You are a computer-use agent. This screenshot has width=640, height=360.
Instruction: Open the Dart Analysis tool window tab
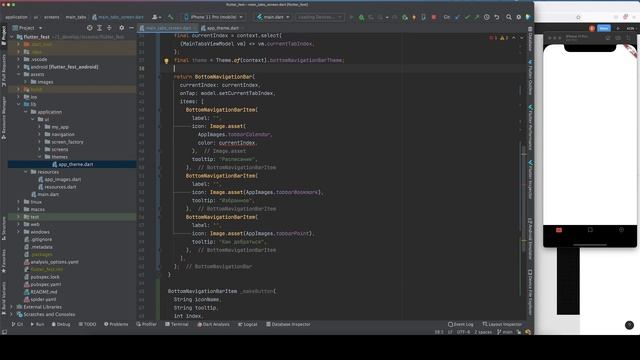coord(213,324)
